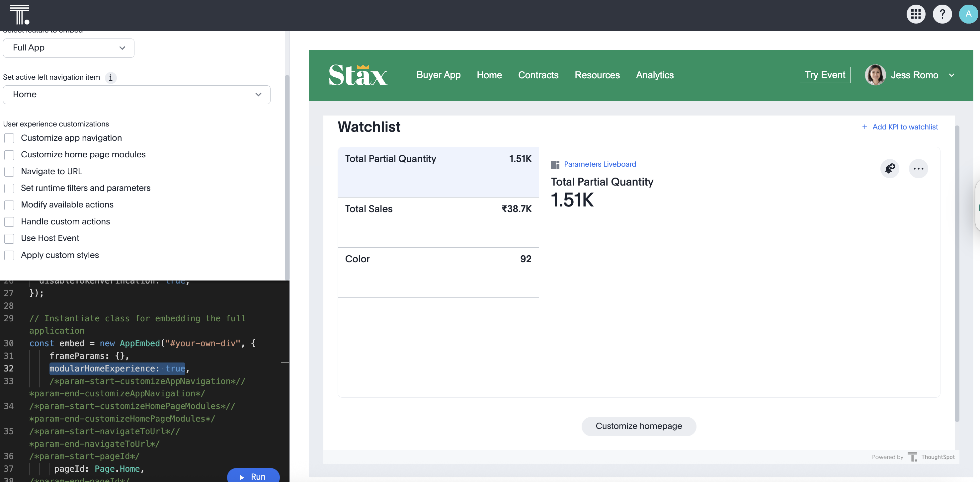The height and width of the screenshot is (482, 980).
Task: Click the user avatar A icon
Action: [968, 15]
